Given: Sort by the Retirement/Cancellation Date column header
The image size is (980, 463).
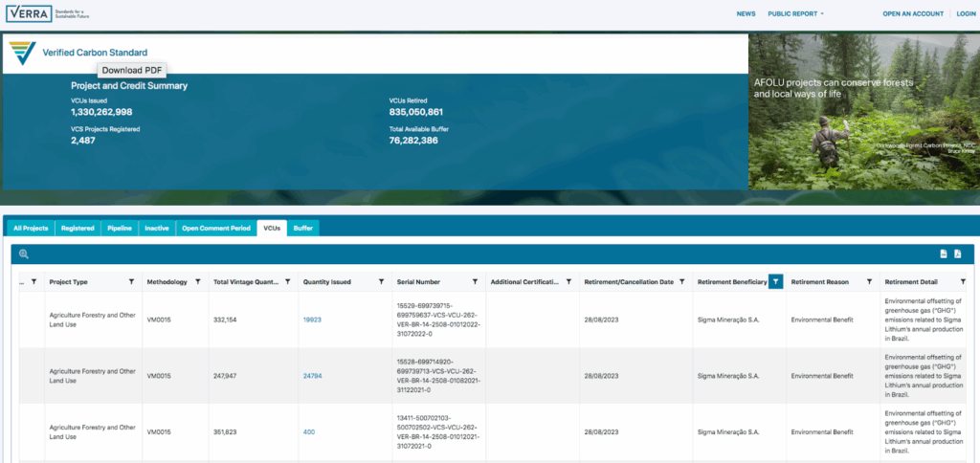Looking at the screenshot, I should pos(629,282).
